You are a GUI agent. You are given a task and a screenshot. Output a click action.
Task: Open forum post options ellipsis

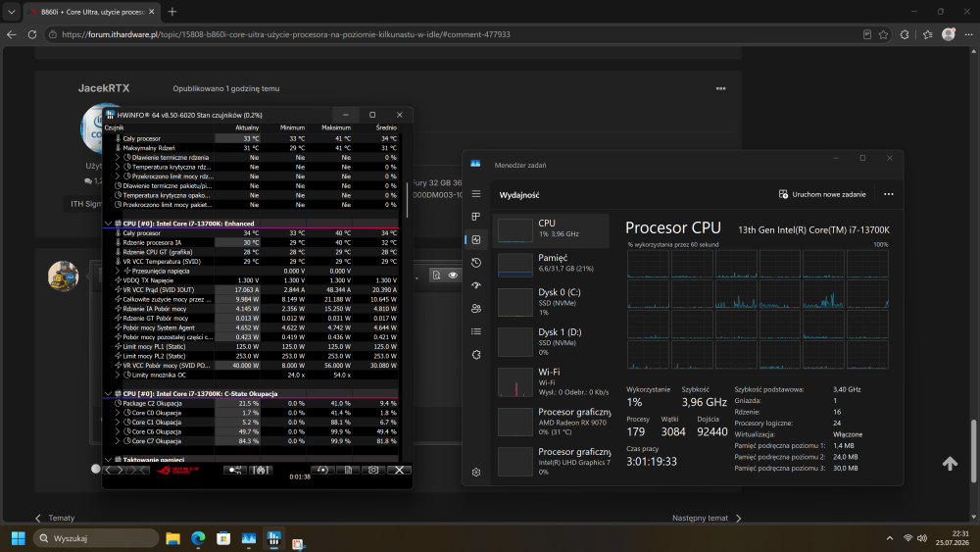(x=720, y=89)
